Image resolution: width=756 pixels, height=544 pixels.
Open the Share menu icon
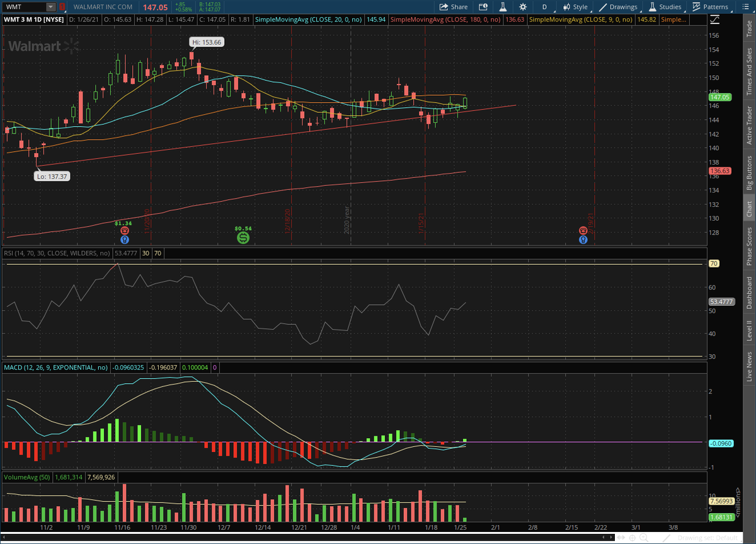tap(444, 7)
